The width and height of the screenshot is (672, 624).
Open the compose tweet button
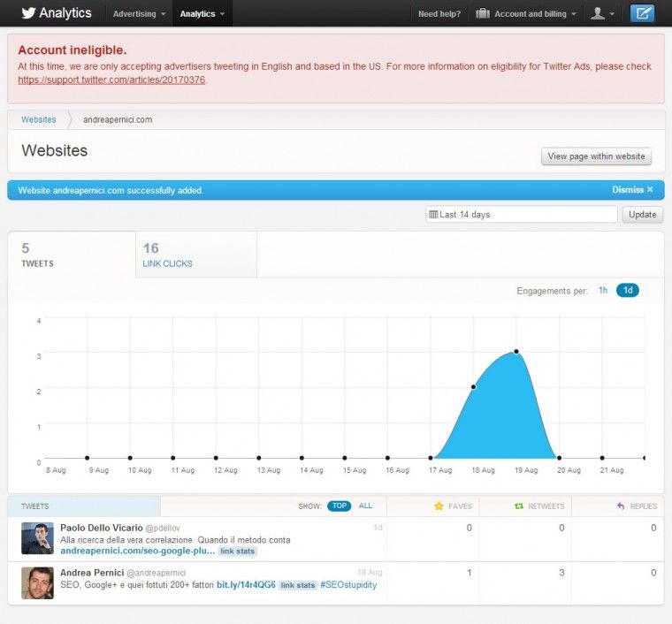tap(642, 13)
